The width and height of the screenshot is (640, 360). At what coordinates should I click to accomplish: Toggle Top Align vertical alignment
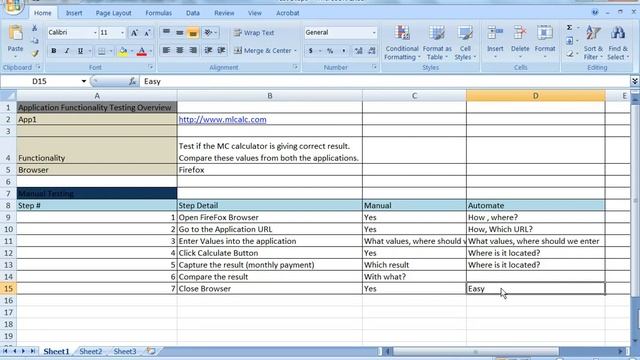(166, 32)
